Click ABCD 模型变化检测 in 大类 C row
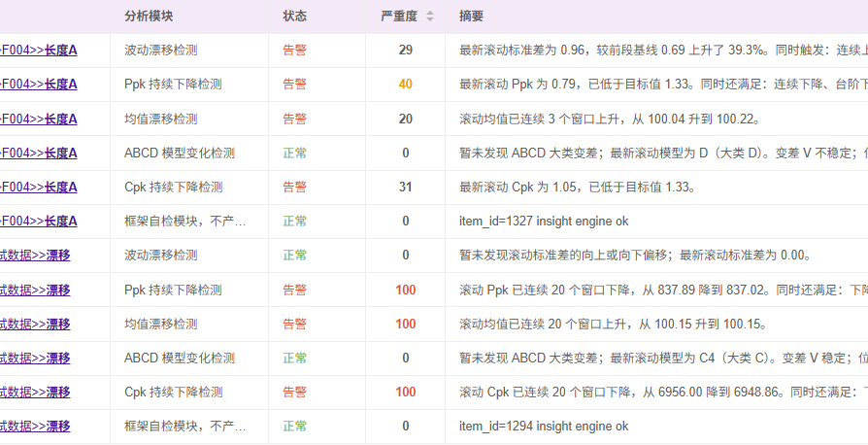868x445 pixels. pos(180,359)
